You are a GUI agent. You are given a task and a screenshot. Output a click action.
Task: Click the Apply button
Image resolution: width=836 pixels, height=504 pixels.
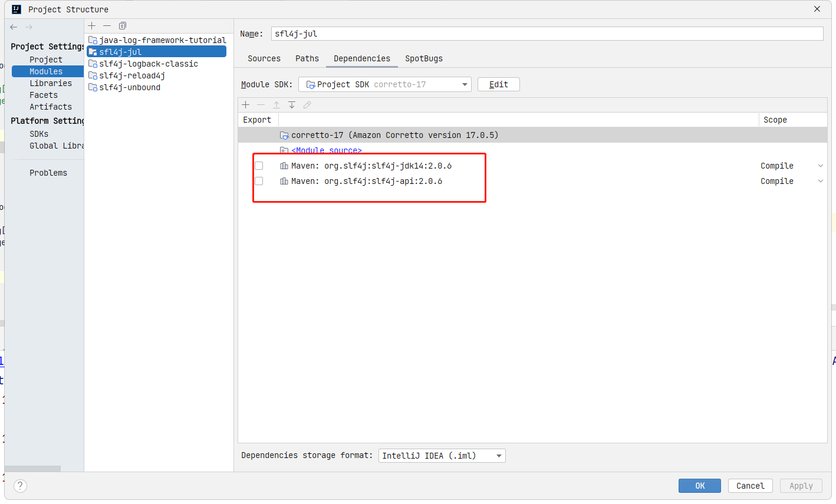[801, 486]
